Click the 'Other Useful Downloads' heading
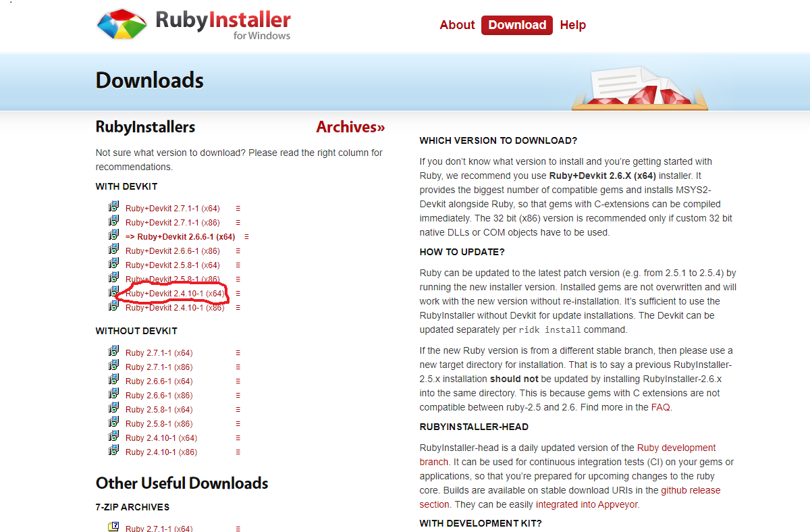810x532 pixels. 182,483
